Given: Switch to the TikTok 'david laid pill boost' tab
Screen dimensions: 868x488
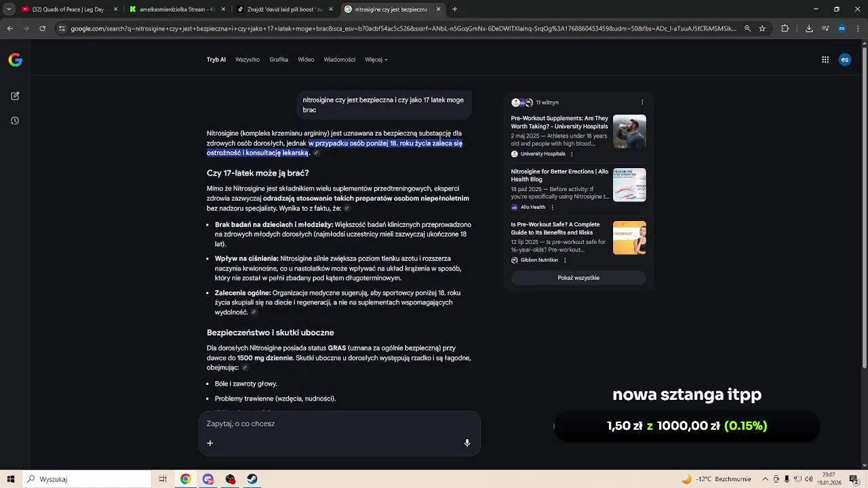Looking at the screenshot, I should 285,9.
